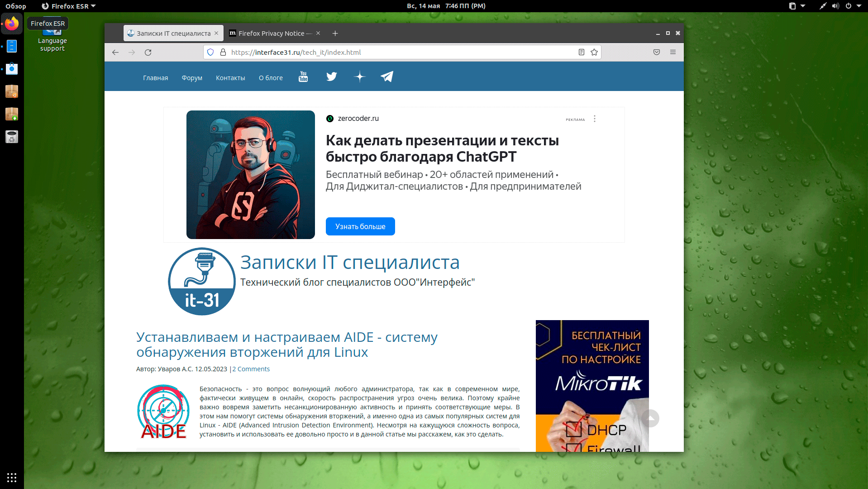Open the Форум navigation link

[x=192, y=78]
